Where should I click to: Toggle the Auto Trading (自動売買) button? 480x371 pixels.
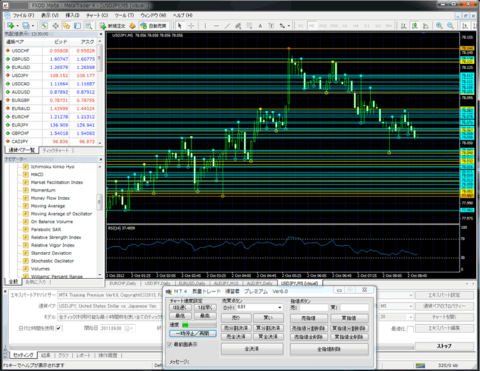pyautogui.click(x=154, y=26)
